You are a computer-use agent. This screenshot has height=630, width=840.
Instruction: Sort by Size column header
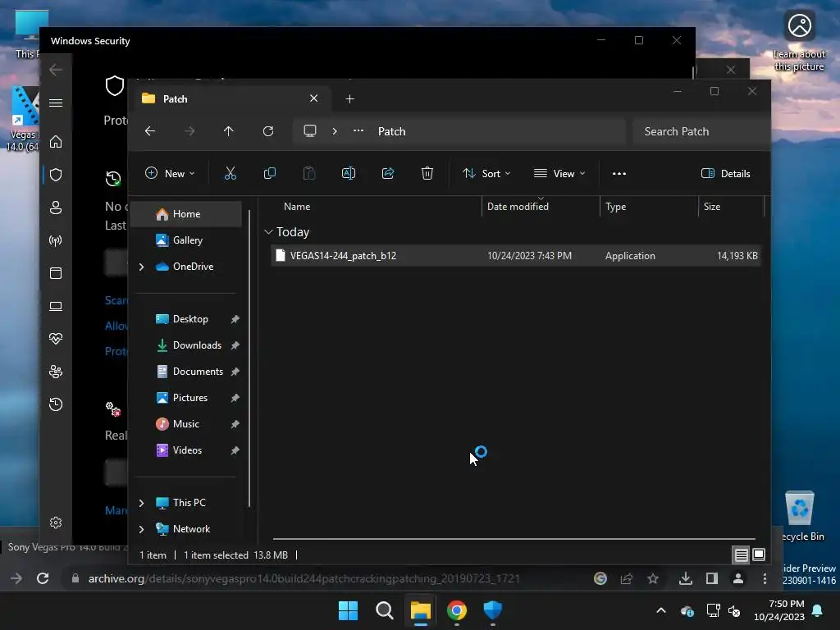(731, 207)
